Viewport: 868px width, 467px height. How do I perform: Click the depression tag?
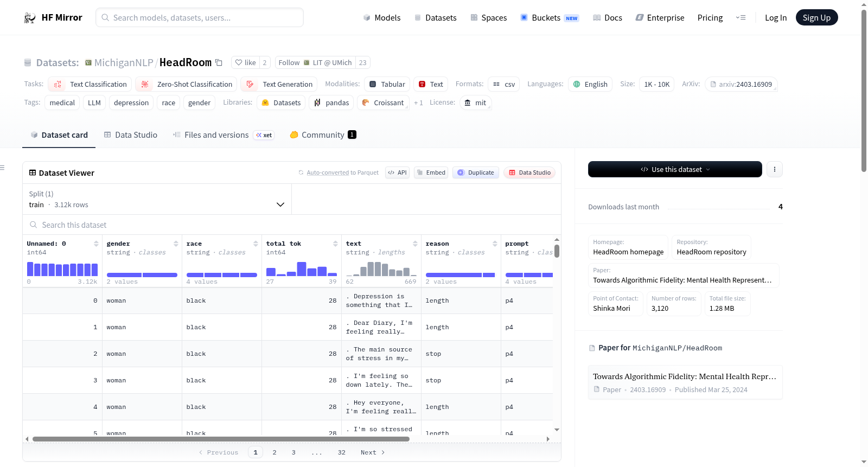coord(131,103)
